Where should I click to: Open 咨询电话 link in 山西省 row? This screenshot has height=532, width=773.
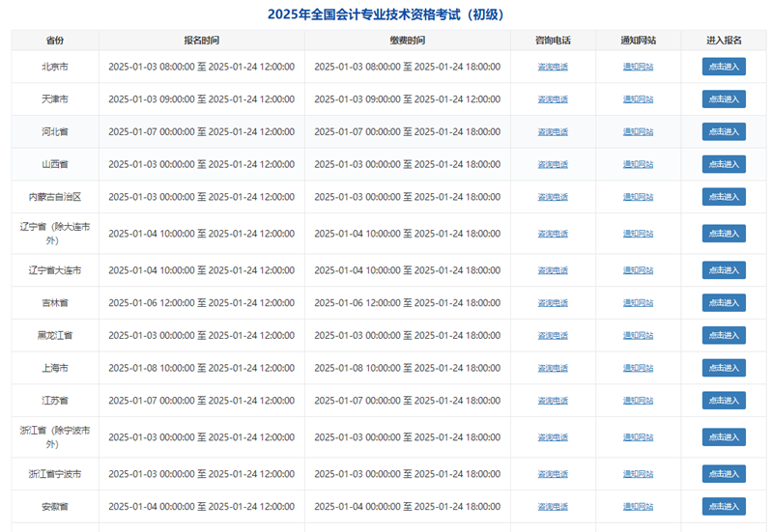(553, 164)
